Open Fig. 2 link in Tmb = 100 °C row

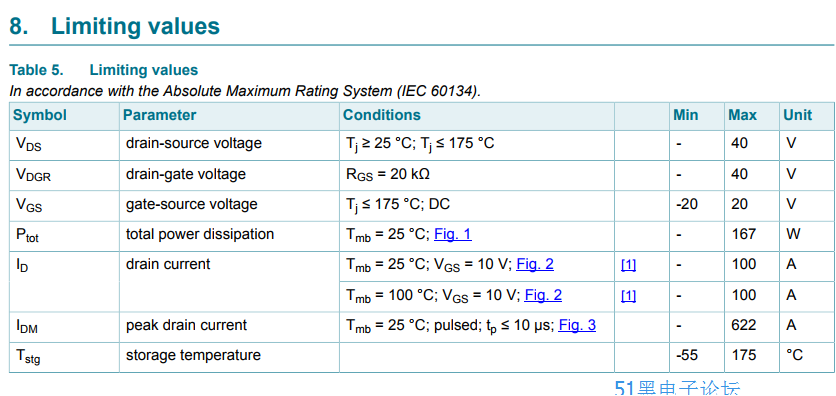(543, 295)
